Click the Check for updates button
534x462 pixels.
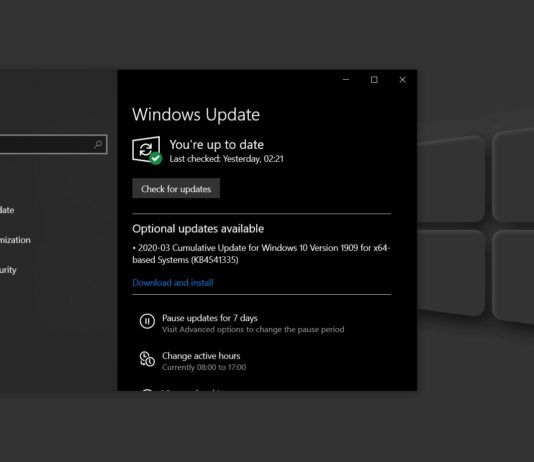(x=176, y=188)
